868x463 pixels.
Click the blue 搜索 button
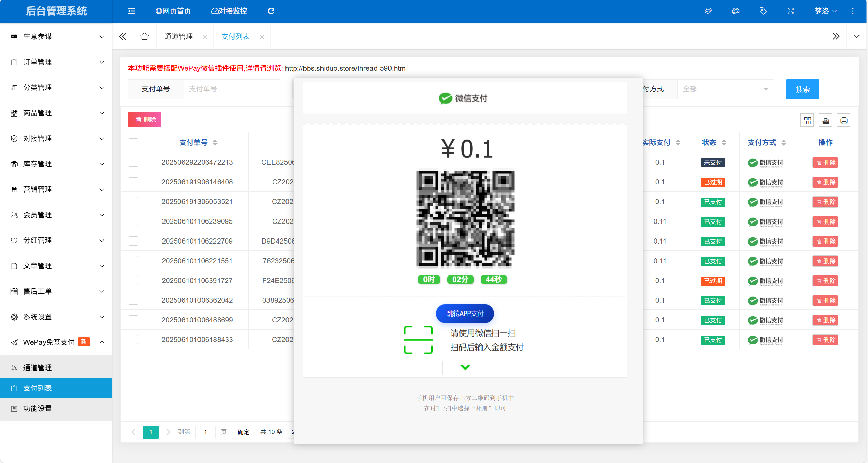tap(802, 89)
